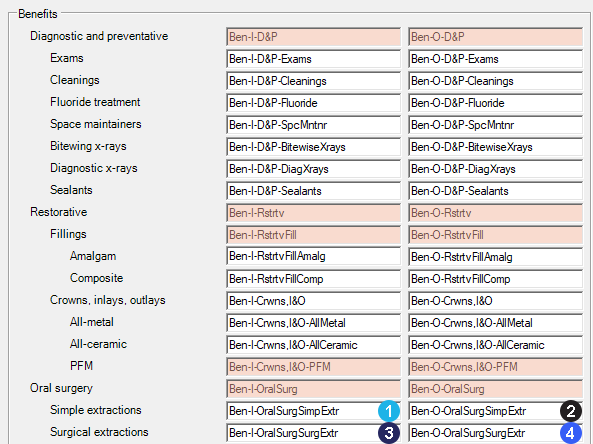
Task: Select the Ben-O-D&P-SpcMntnr field
Action: pyautogui.click(x=495, y=125)
